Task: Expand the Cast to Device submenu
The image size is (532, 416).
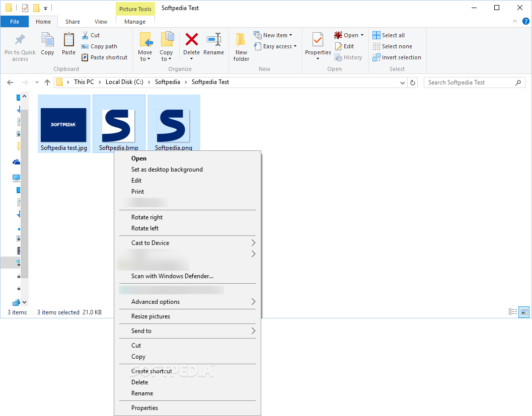Action: pyautogui.click(x=187, y=243)
